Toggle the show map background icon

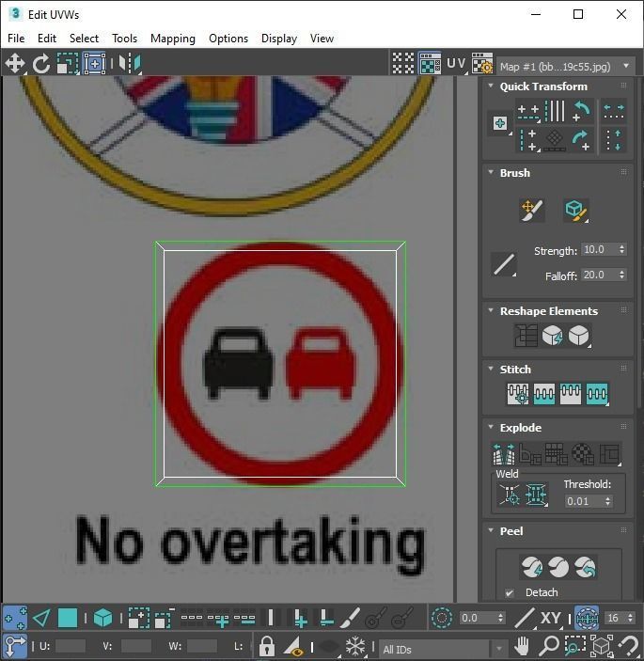pyautogui.click(x=430, y=63)
